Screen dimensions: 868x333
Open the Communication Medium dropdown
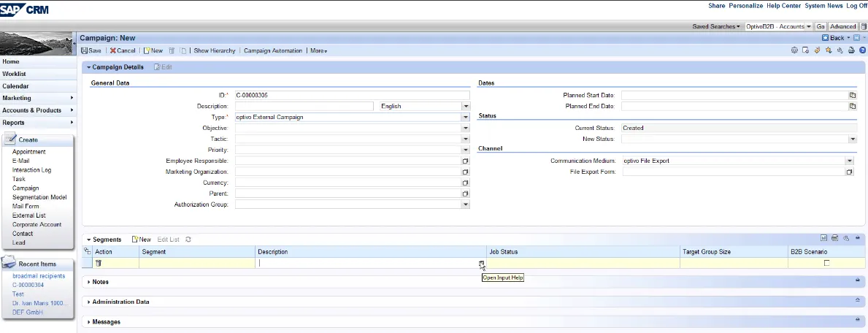[x=849, y=161]
